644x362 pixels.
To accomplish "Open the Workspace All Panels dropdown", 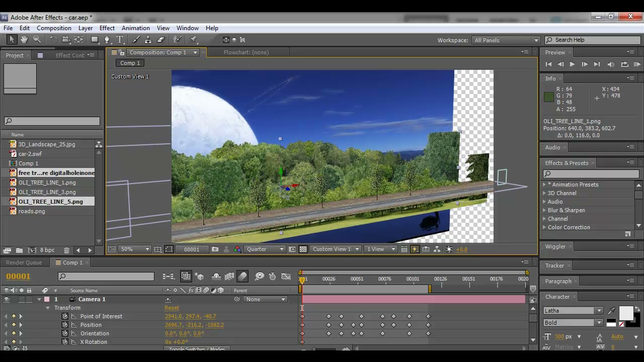I will click(x=506, y=40).
